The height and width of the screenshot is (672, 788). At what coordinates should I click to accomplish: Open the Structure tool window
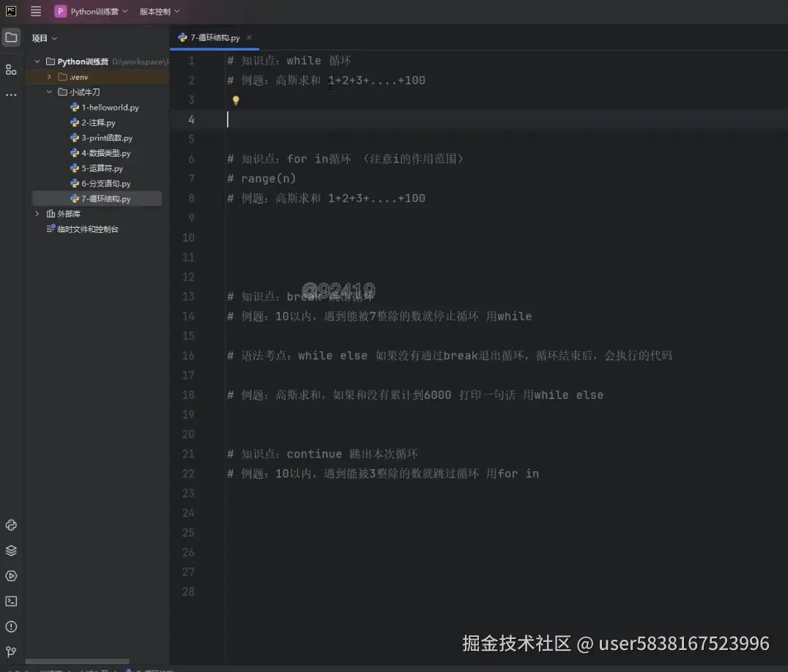point(10,70)
